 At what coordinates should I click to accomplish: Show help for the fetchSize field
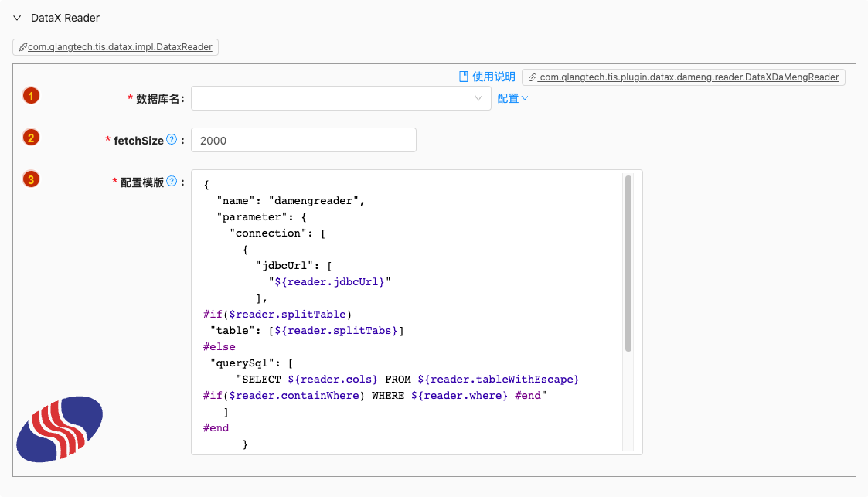172,140
